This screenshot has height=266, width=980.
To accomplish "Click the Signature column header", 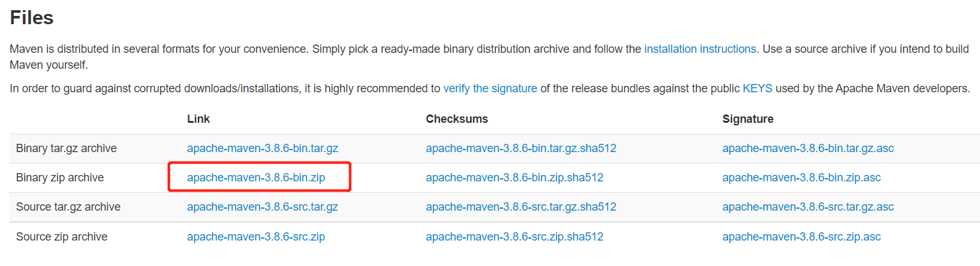I will [x=747, y=119].
